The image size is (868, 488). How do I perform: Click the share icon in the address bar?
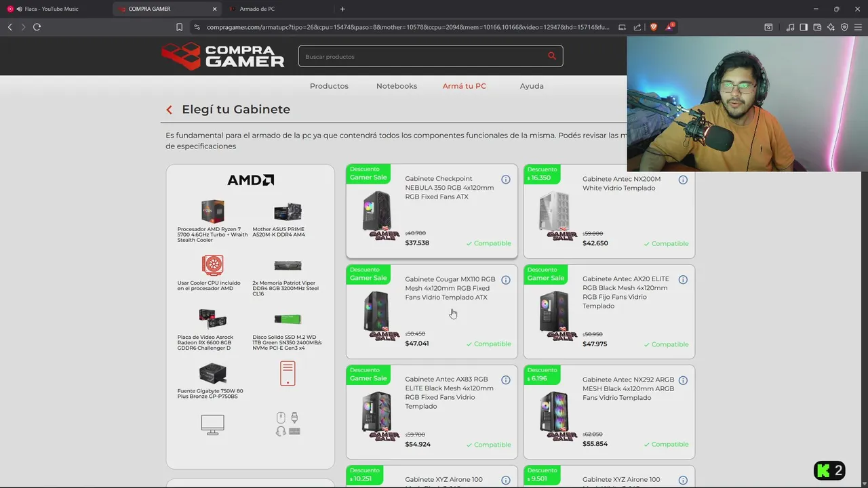(637, 27)
